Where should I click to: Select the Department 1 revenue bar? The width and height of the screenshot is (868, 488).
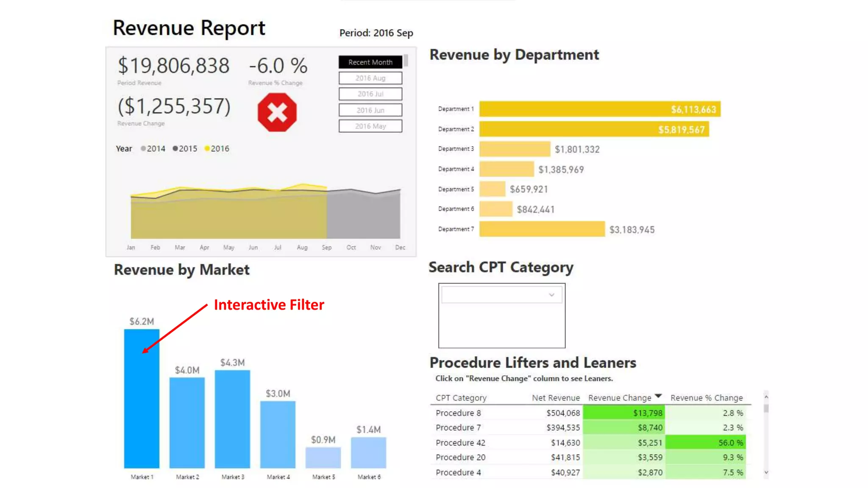(599, 109)
